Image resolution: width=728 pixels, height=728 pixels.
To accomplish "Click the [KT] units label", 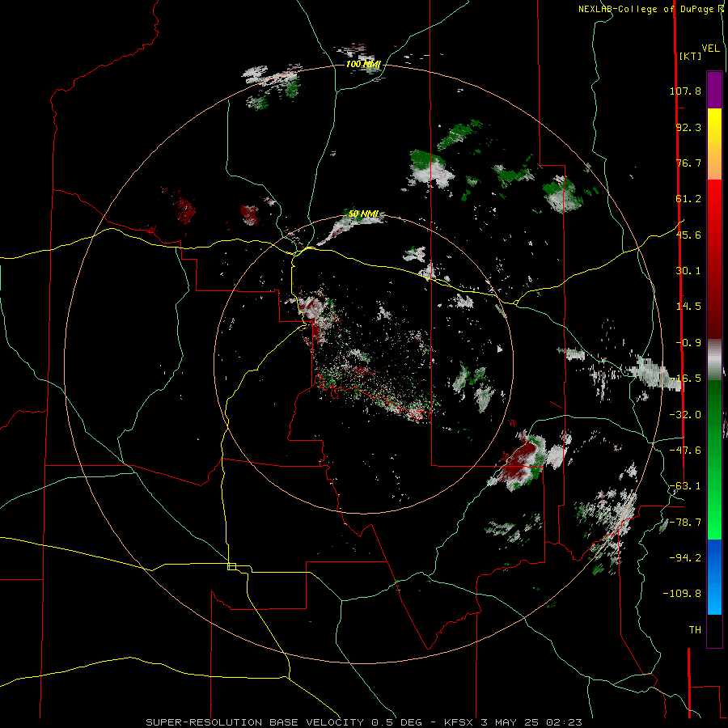I will tap(690, 56).
